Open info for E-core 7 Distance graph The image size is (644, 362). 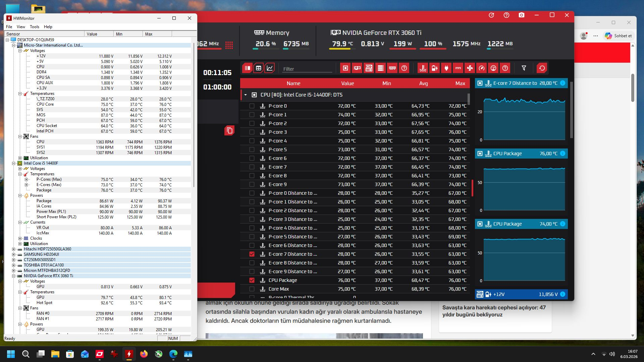click(x=562, y=83)
